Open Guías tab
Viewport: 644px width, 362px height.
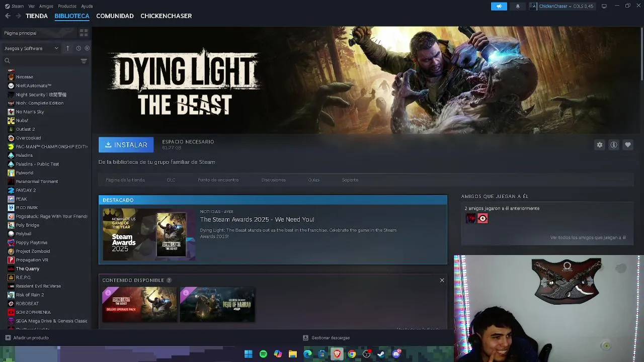click(x=314, y=180)
